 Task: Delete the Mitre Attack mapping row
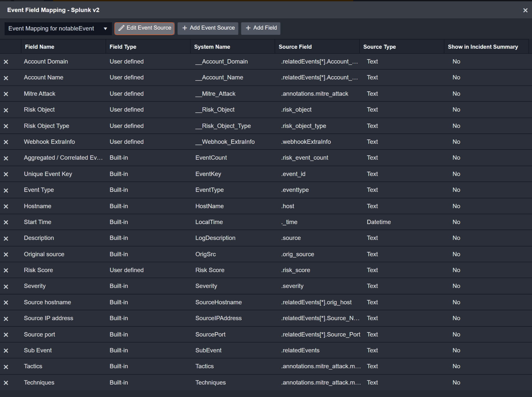click(6, 94)
